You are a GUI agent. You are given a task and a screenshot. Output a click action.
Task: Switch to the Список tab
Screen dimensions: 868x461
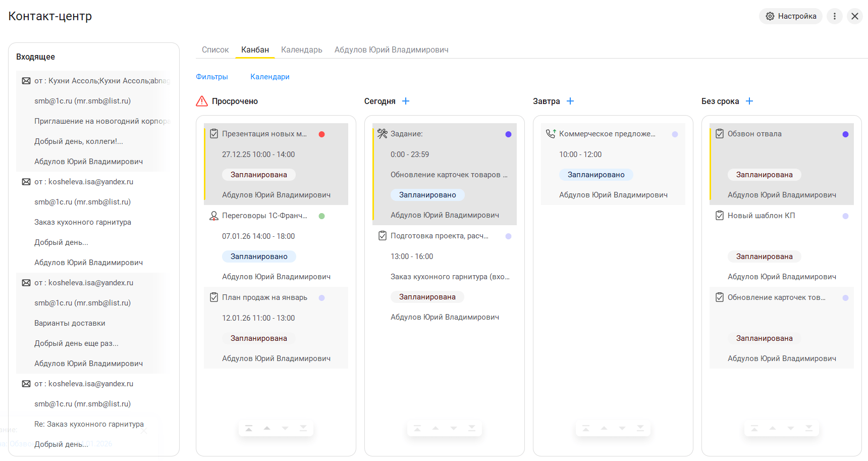pos(215,49)
